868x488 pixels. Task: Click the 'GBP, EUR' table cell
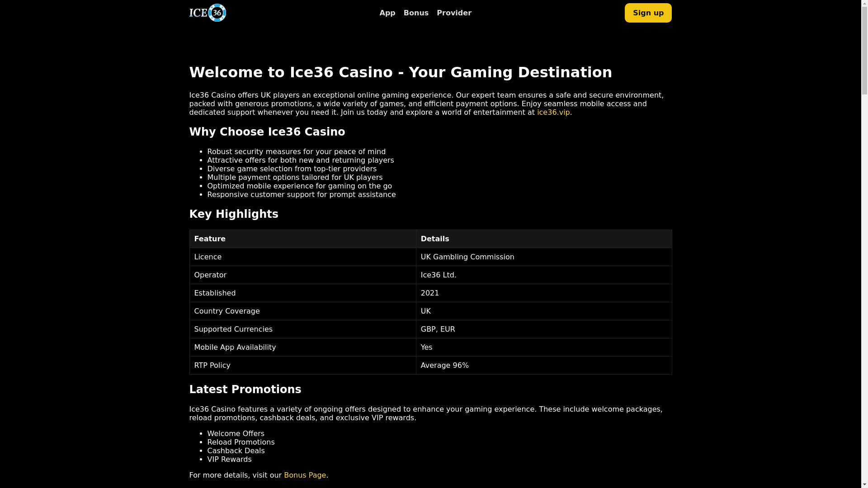544,329
